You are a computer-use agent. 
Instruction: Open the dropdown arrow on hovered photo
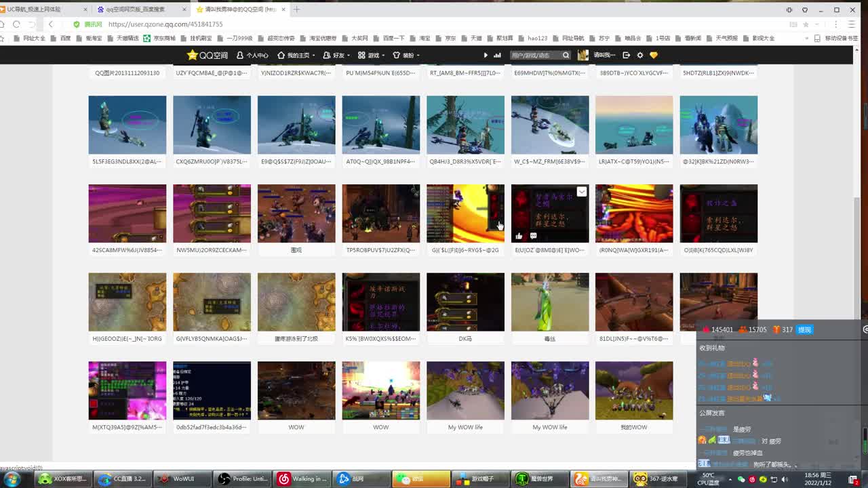pos(582,192)
